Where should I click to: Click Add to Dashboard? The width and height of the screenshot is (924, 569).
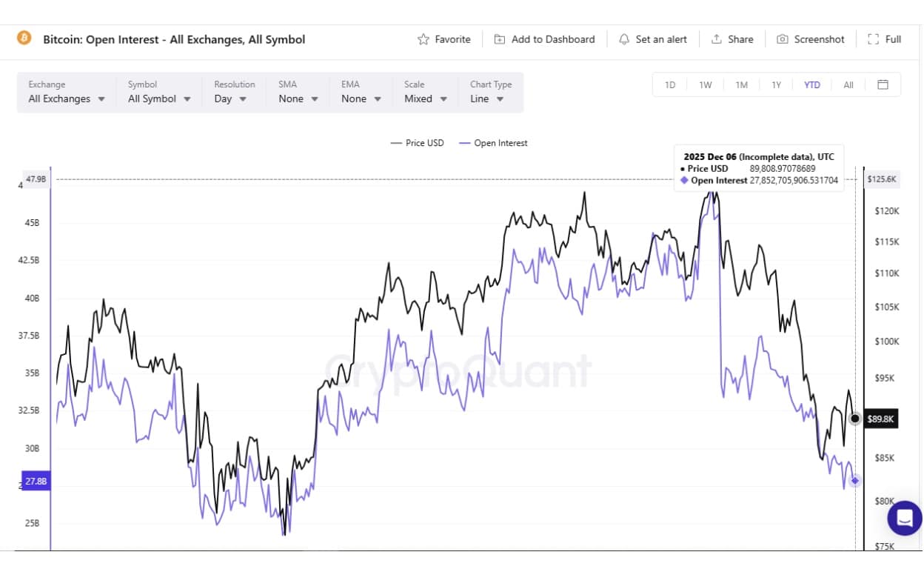point(544,39)
